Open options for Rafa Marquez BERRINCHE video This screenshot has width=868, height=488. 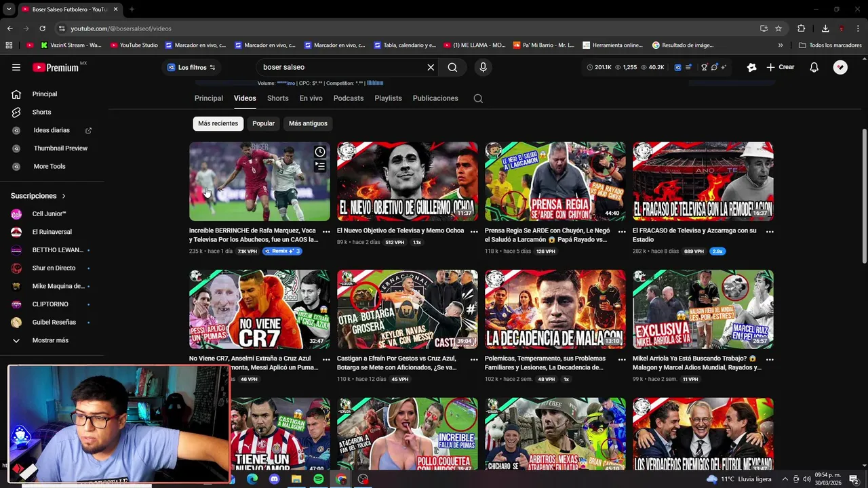point(326,232)
